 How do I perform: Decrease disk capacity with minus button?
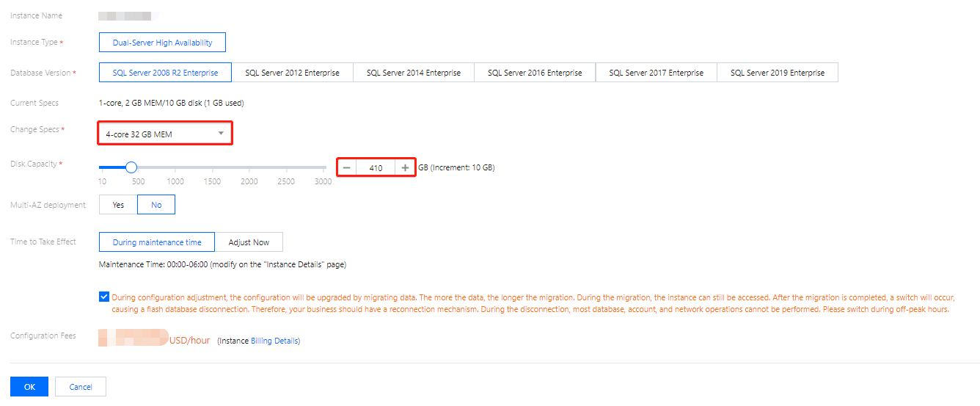coord(347,167)
